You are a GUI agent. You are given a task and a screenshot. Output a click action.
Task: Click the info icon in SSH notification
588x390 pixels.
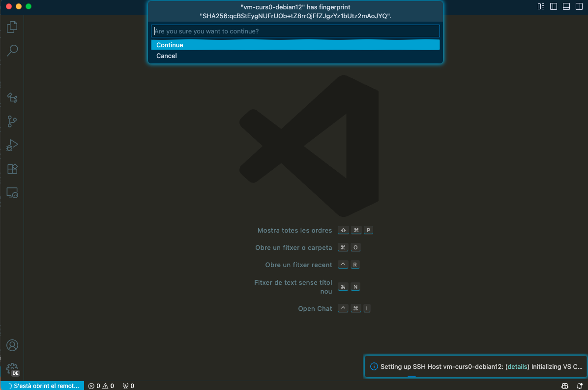pyautogui.click(x=374, y=366)
